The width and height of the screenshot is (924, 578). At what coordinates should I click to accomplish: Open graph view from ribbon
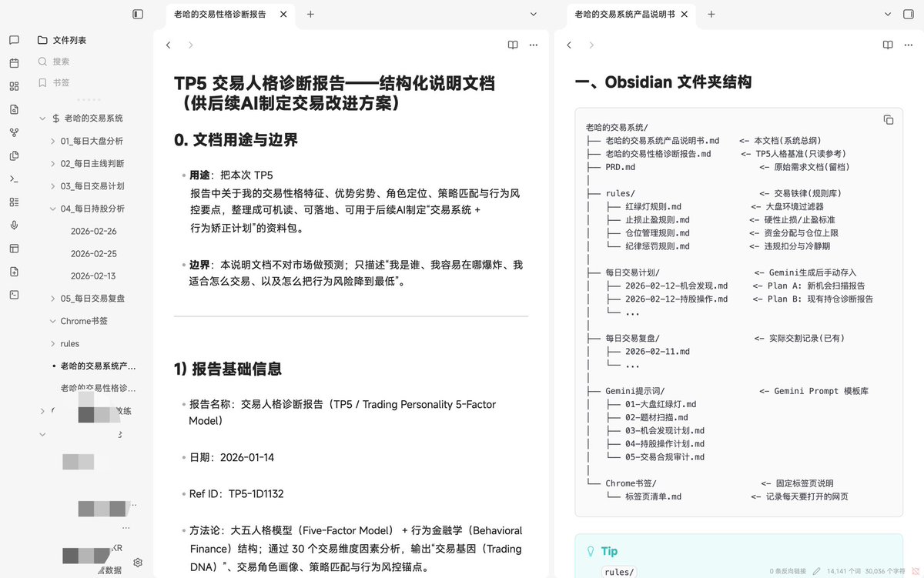coord(14,132)
